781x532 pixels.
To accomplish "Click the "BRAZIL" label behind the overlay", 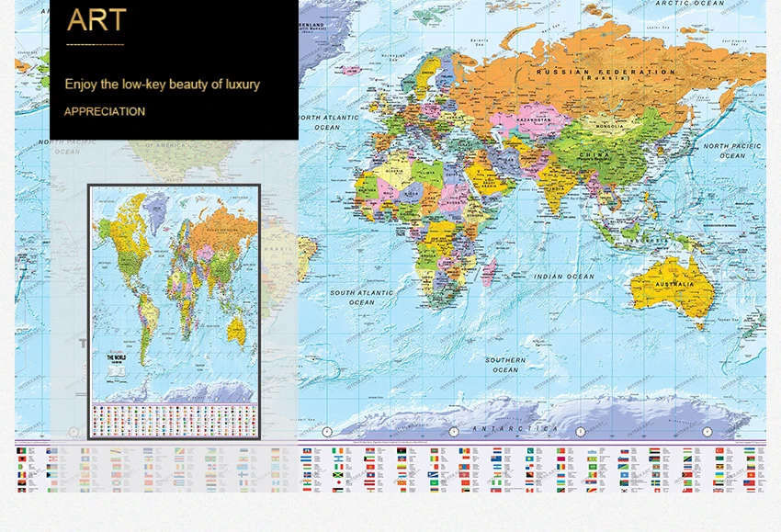I will pos(278,249).
